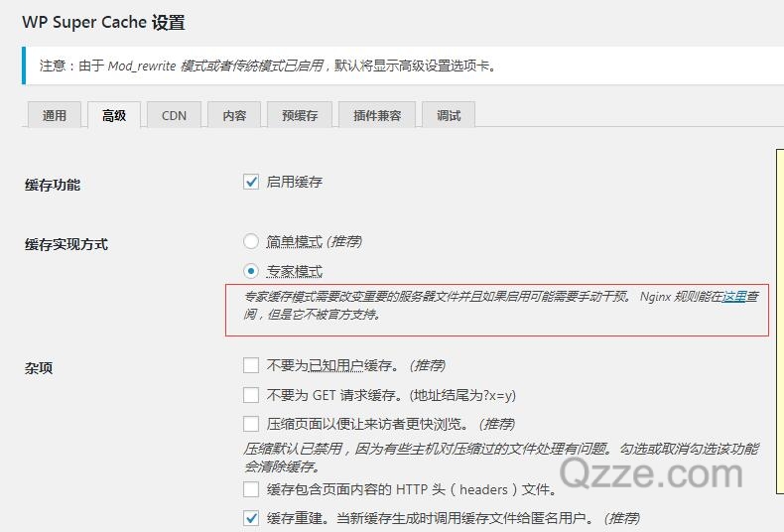Switch to the 通用 tab
The image size is (784, 532).
click(54, 115)
